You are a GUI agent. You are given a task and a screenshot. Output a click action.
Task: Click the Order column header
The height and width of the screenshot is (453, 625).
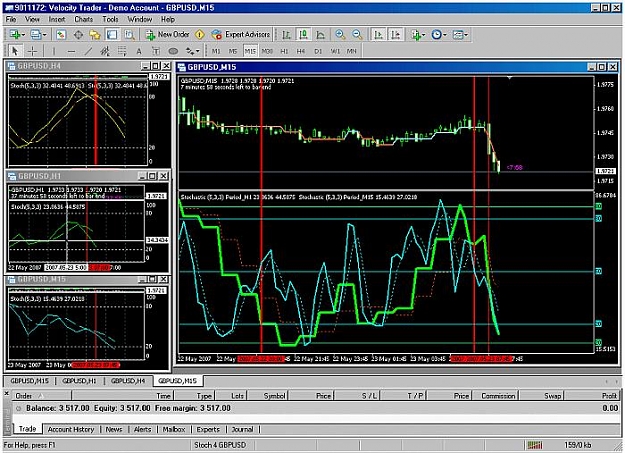pos(41,396)
